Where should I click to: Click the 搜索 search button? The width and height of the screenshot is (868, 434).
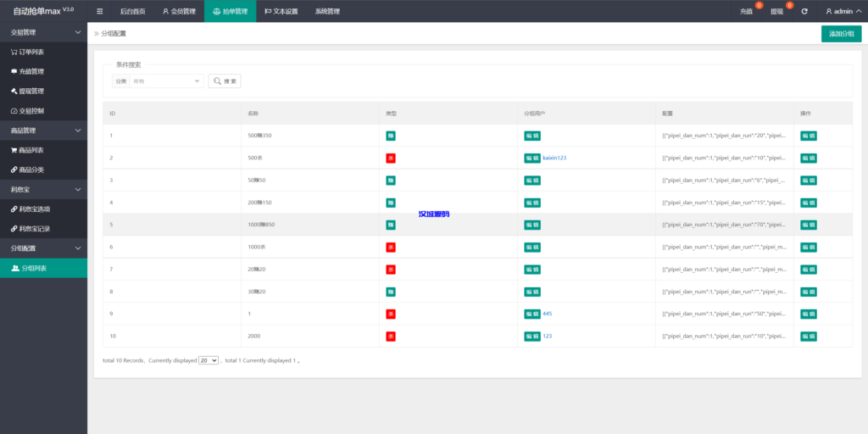(x=225, y=81)
